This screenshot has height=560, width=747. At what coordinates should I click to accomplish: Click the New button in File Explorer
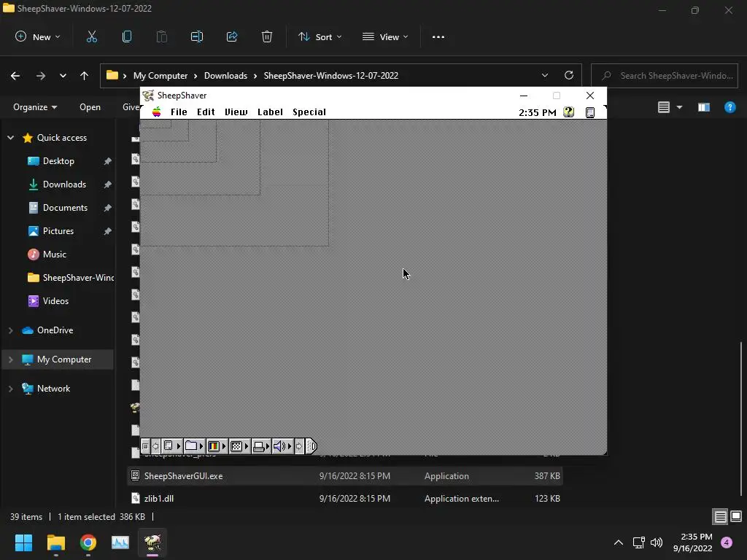point(38,36)
